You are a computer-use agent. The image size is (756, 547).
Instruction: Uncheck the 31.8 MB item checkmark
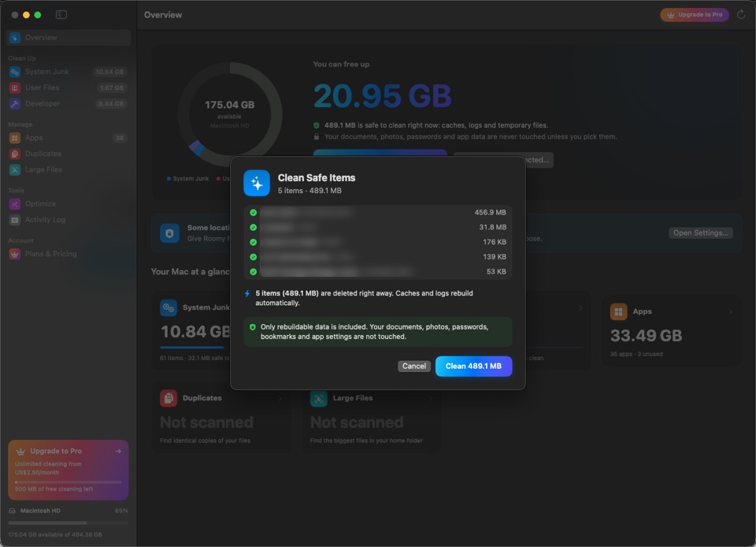pyautogui.click(x=253, y=228)
